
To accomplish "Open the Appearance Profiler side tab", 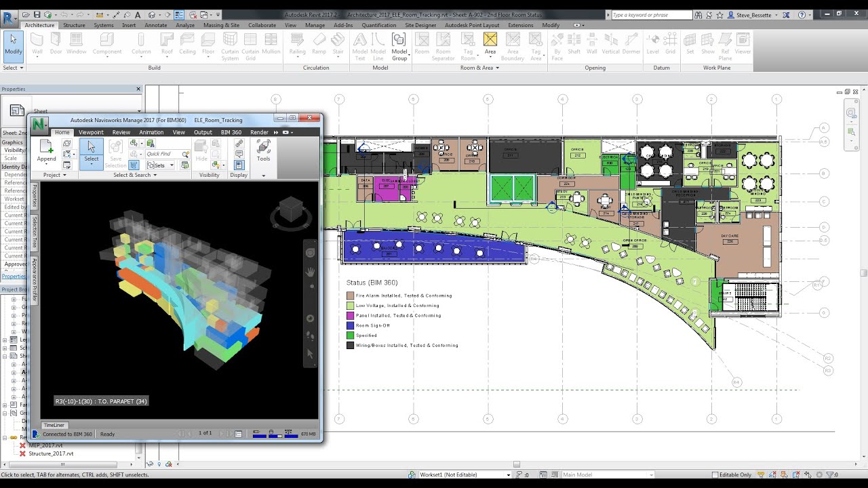I will (x=35, y=279).
